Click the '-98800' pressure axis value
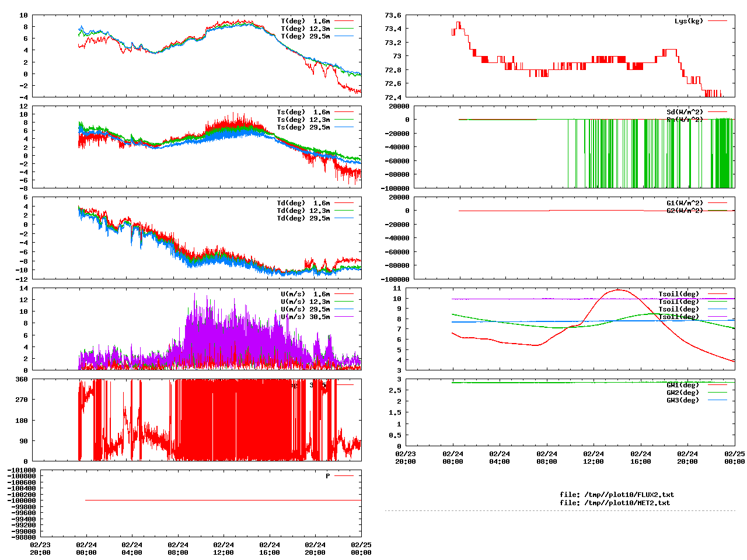747x560 pixels. [24, 537]
